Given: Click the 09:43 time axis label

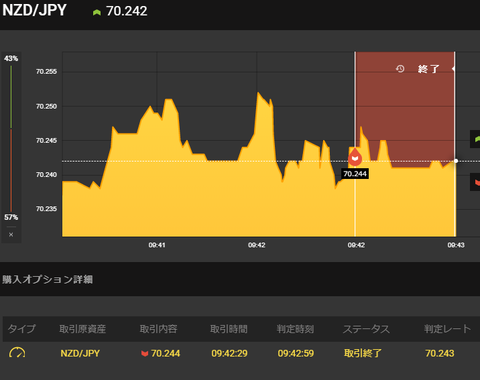Looking at the screenshot, I should (x=456, y=245).
